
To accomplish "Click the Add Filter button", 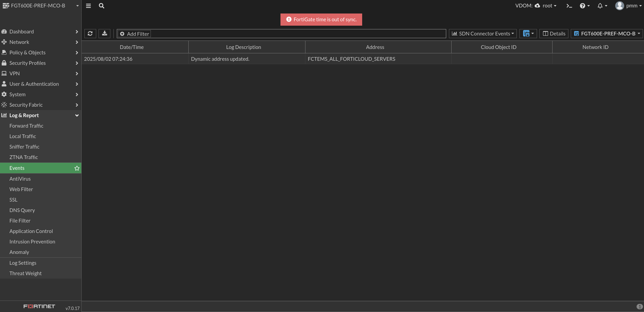I will pos(134,34).
